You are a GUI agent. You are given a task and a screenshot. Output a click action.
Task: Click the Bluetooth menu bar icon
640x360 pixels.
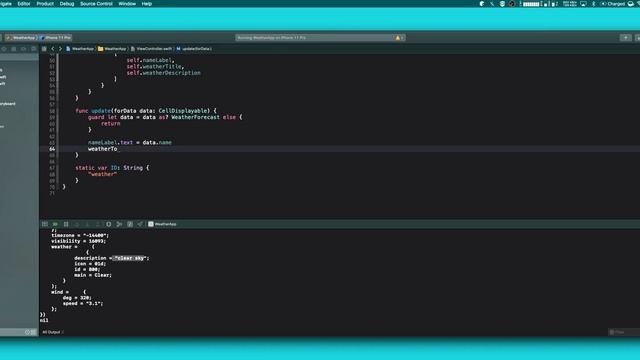[x=593, y=4]
